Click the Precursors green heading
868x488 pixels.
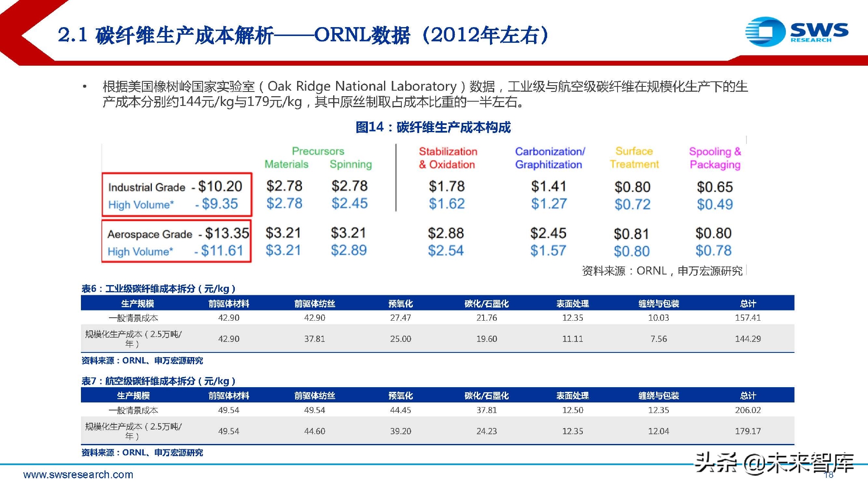[x=318, y=151]
